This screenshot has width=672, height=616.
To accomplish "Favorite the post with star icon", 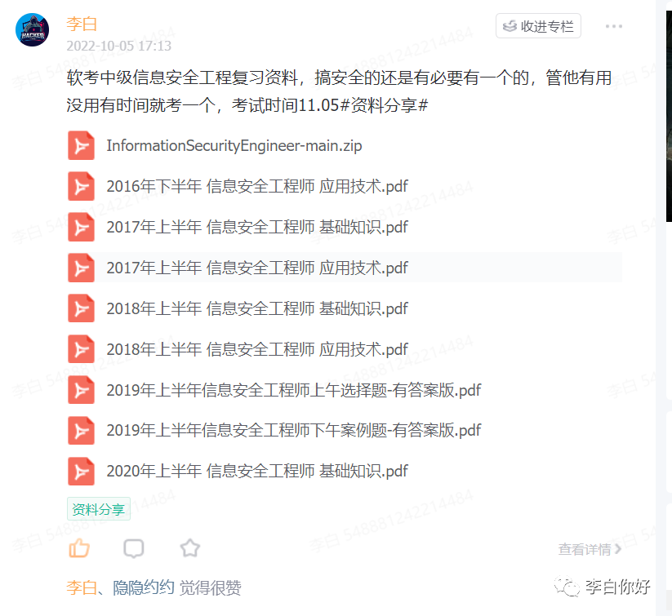I will pos(190,548).
